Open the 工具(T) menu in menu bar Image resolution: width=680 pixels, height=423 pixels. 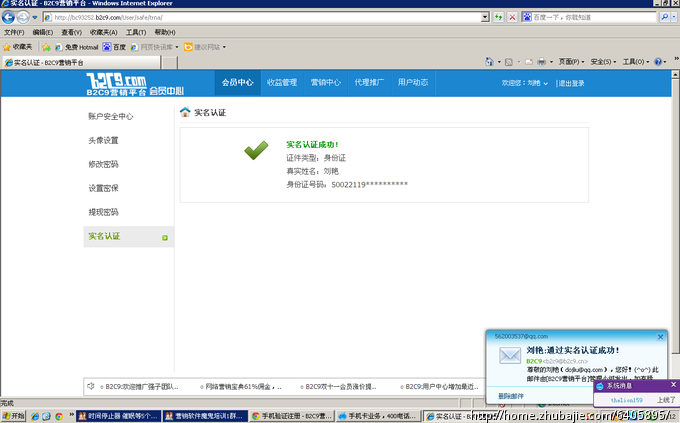pos(136,33)
